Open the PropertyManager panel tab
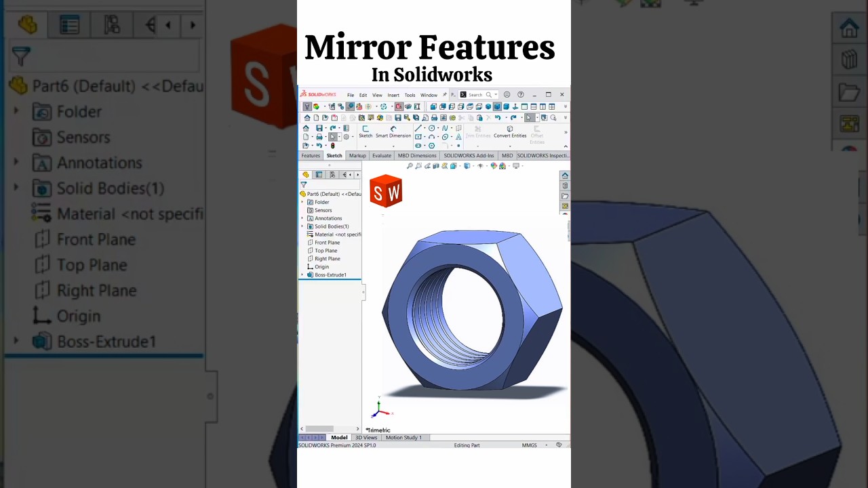Screen dimensions: 868x488 click(x=319, y=174)
